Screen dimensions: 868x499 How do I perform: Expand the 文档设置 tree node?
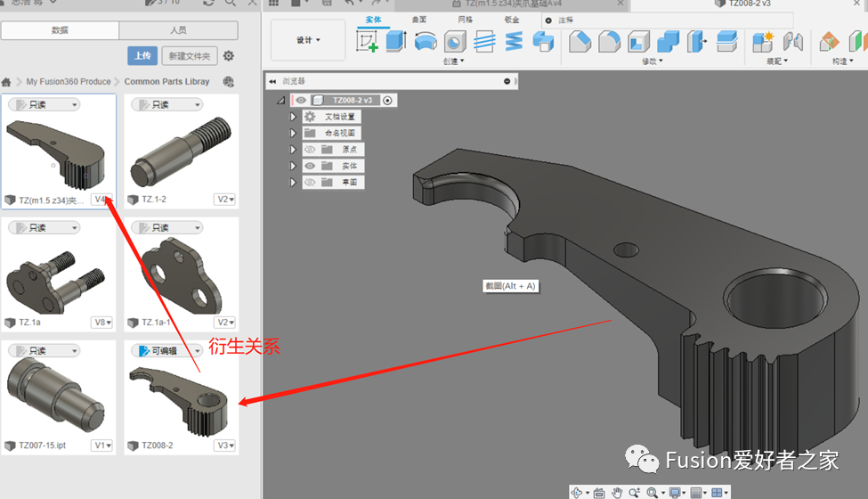pos(293,117)
